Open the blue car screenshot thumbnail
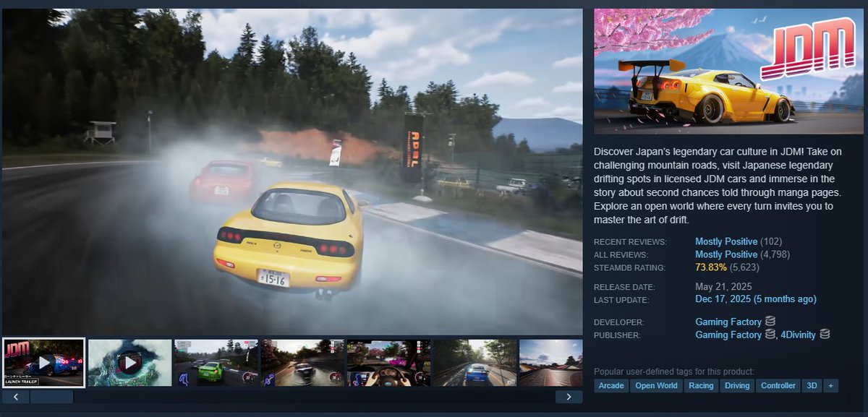The height and width of the screenshot is (417, 868). 474,363
